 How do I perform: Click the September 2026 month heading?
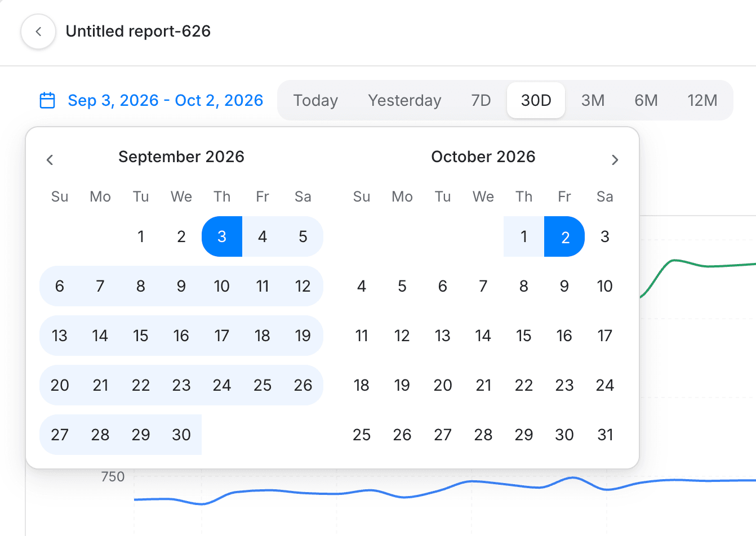(x=181, y=157)
